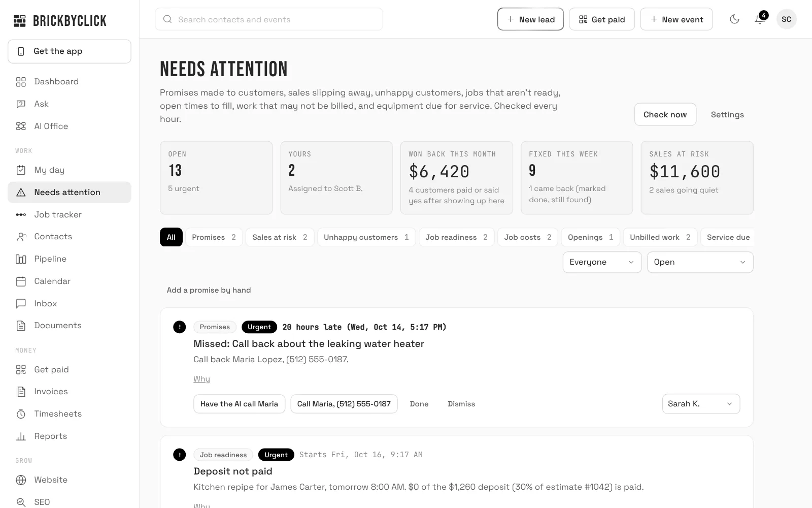Image resolution: width=812 pixels, height=508 pixels.
Task: Open the SC user avatar menu
Action: pos(786,19)
